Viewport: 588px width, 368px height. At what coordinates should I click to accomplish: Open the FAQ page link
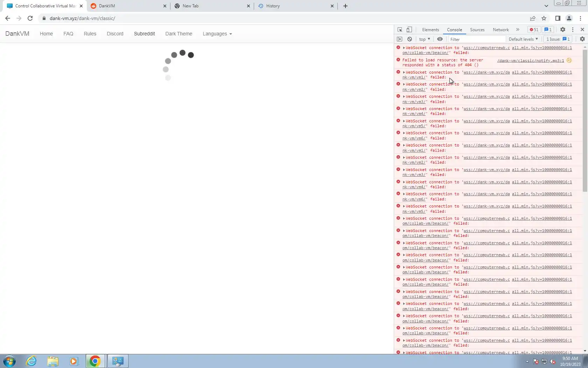pyautogui.click(x=68, y=34)
